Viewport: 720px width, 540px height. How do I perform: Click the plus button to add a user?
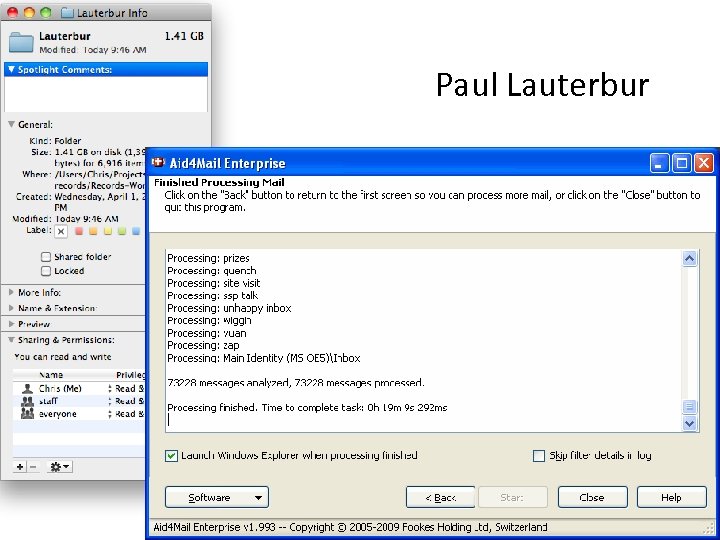[20, 467]
